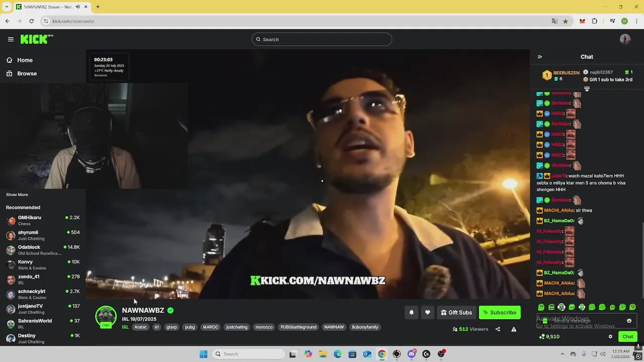
Task: Open File Explorer from taskbar
Action: pyautogui.click(x=323, y=354)
